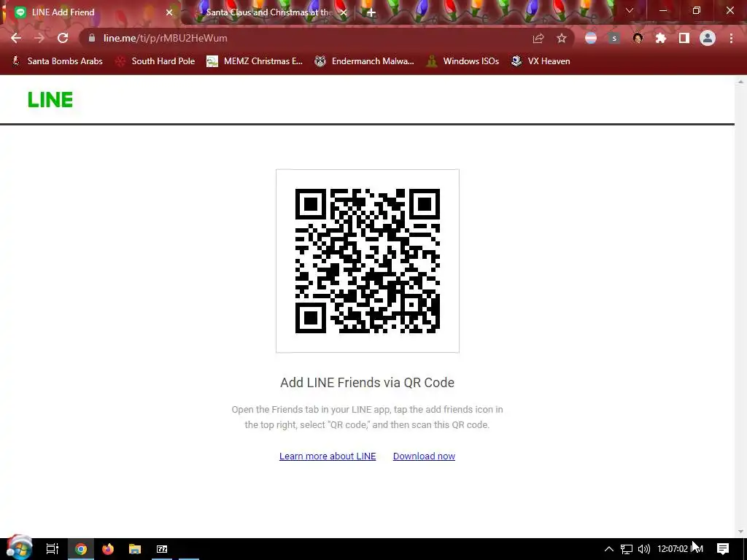
Task: Close the LINE Add Friend tab
Action: [169, 12]
